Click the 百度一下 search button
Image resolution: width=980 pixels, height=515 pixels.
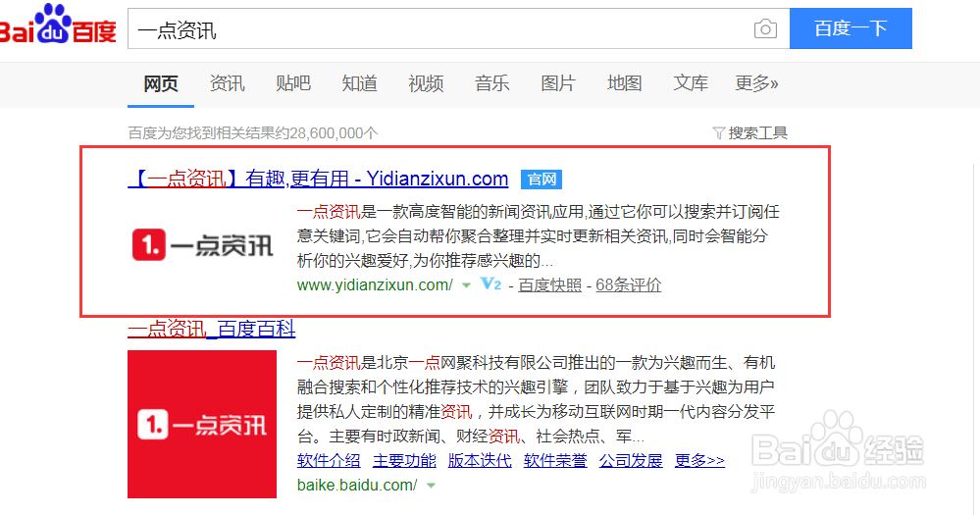coord(851,28)
